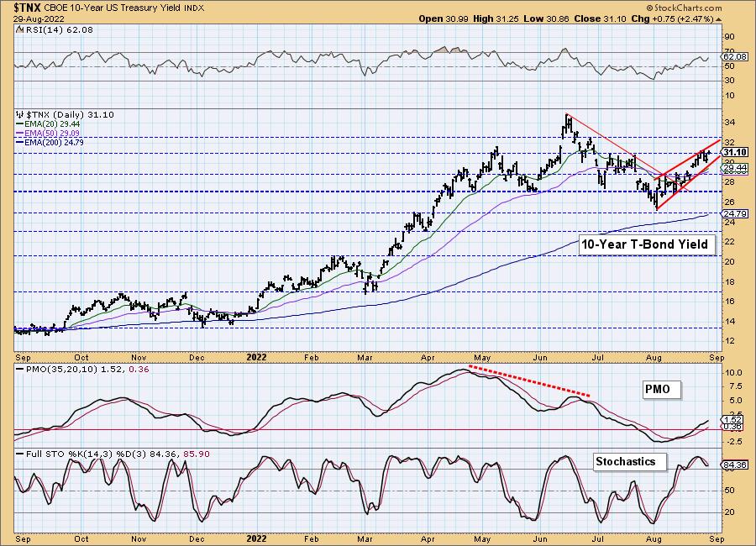The width and height of the screenshot is (756, 546).
Task: Click the up-triangle change indicator icon
Action: tap(718, 19)
